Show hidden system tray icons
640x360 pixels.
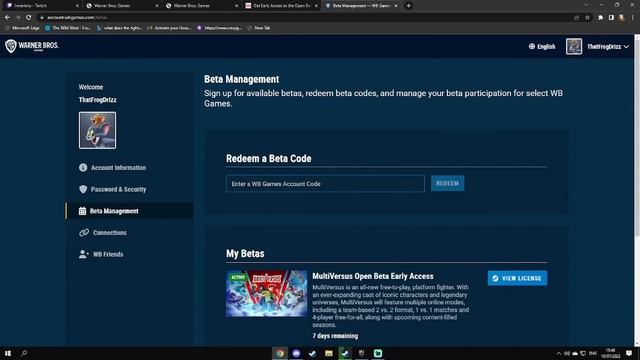(x=559, y=353)
